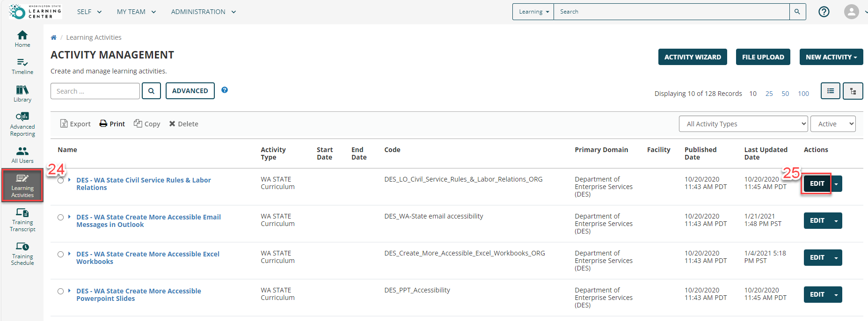The width and height of the screenshot is (868, 321).
Task: Open DES - WA State Civil Service Rules link
Action: [144, 183]
